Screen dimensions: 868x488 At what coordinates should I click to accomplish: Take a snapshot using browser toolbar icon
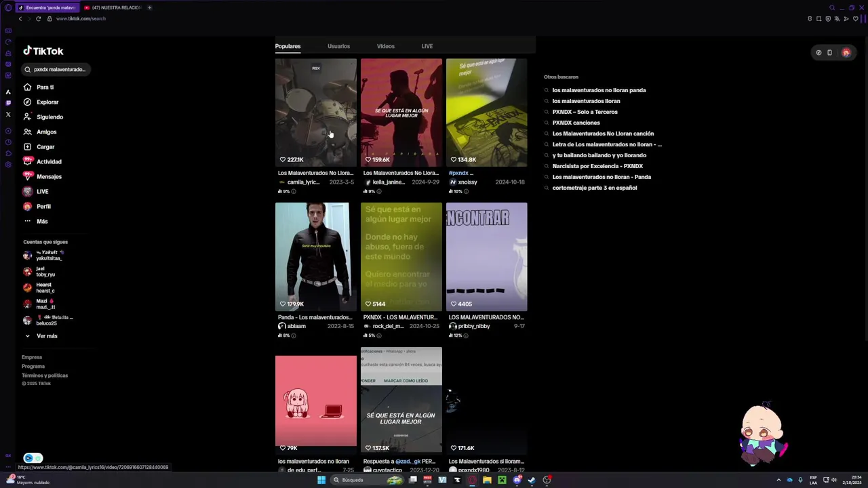pyautogui.click(x=819, y=19)
